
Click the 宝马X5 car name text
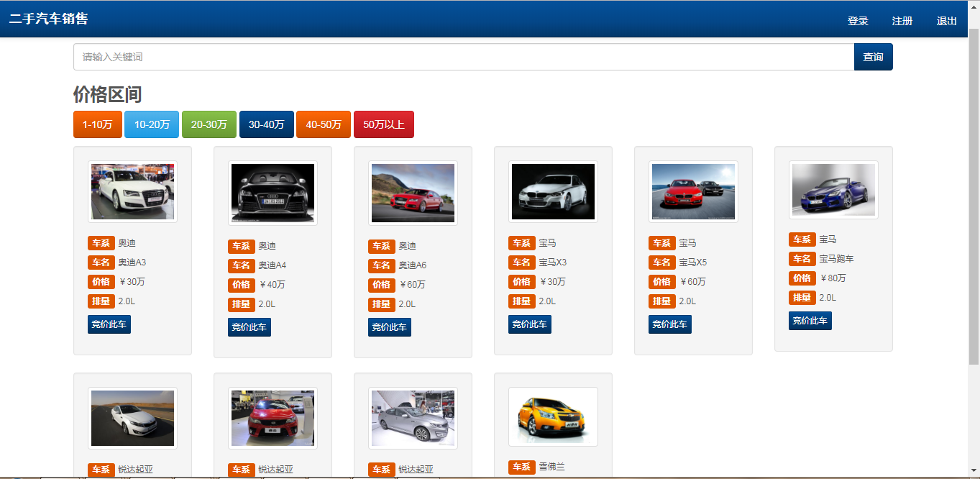pos(693,263)
